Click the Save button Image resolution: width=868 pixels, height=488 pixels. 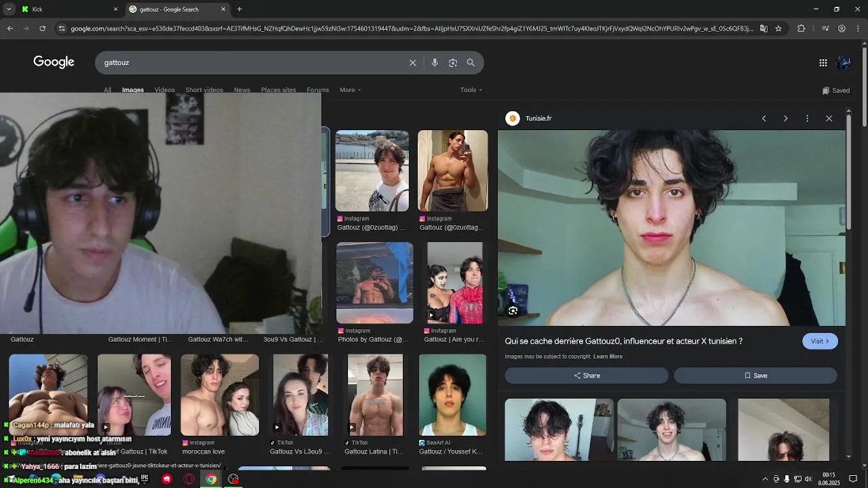tap(755, 375)
